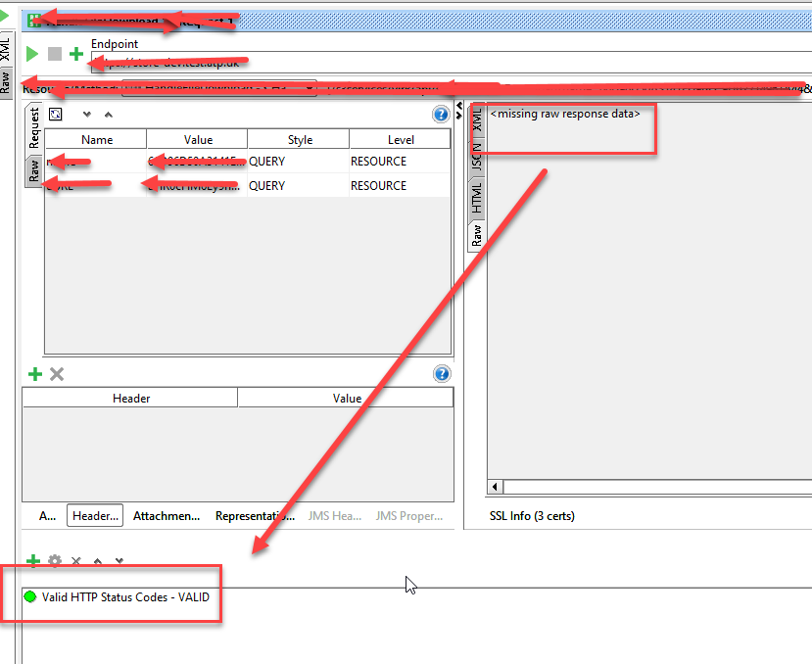The image size is (812, 664).
Task: Add an assertion with the green plus
Action: pyautogui.click(x=33, y=561)
